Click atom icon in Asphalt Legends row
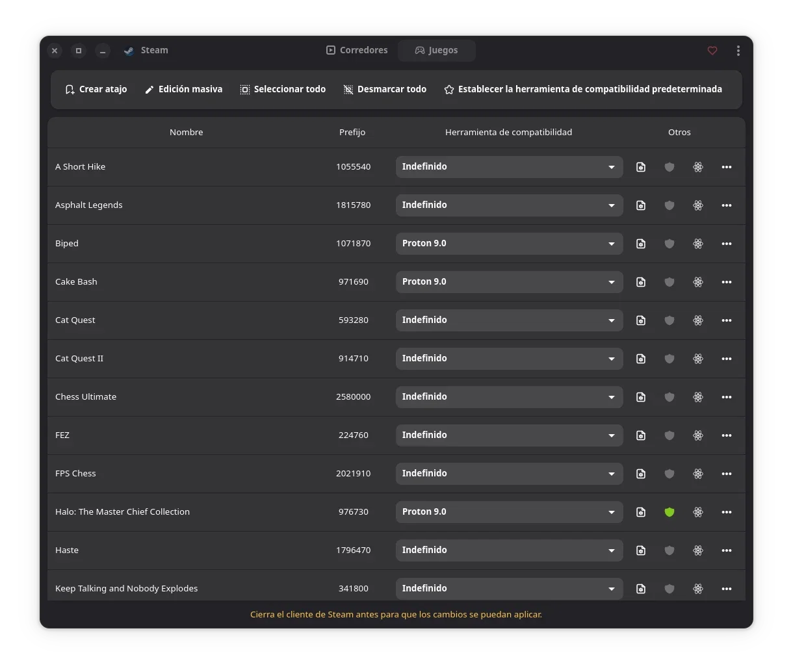This screenshot has height=672, width=793. (x=698, y=205)
